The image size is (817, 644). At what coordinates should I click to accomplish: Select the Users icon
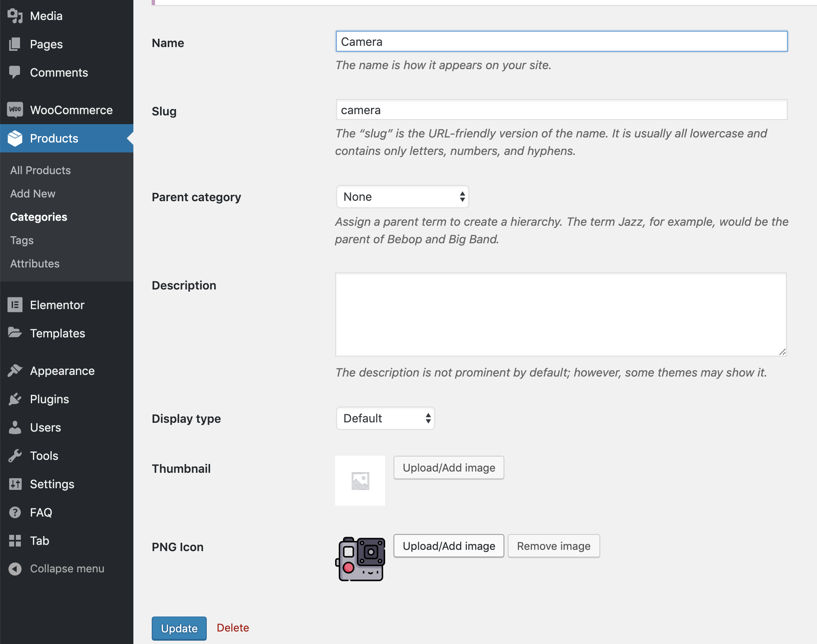(15, 427)
